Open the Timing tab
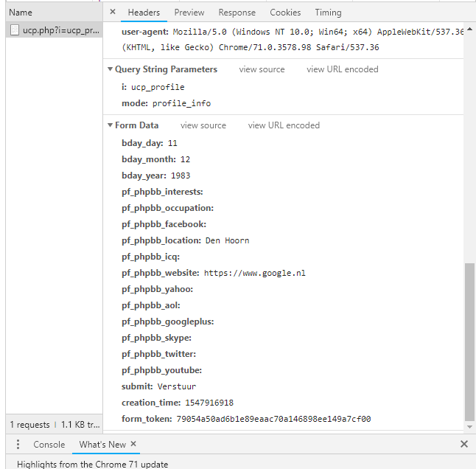The width and height of the screenshot is (476, 469). [x=328, y=13]
